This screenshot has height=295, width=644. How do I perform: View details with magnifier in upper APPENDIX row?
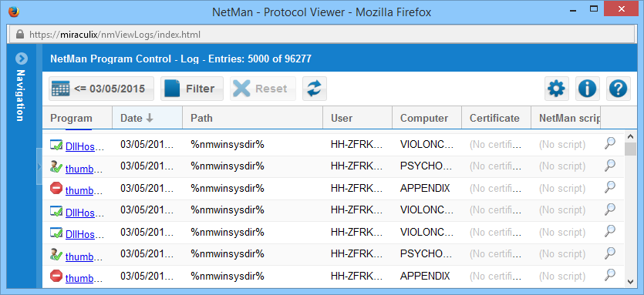point(610,187)
